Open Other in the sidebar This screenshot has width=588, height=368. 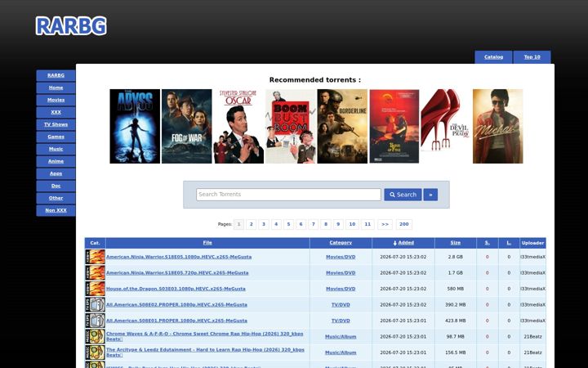point(56,198)
